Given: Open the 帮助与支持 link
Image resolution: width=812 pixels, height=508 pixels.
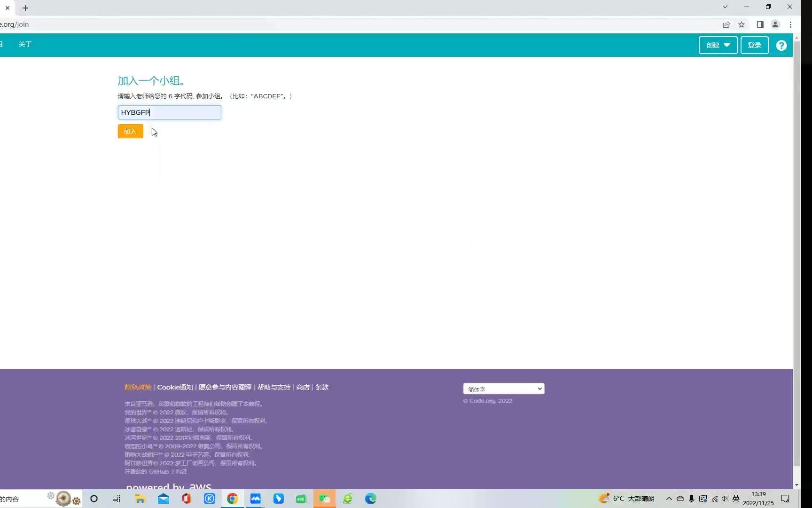Looking at the screenshot, I should click(x=273, y=387).
